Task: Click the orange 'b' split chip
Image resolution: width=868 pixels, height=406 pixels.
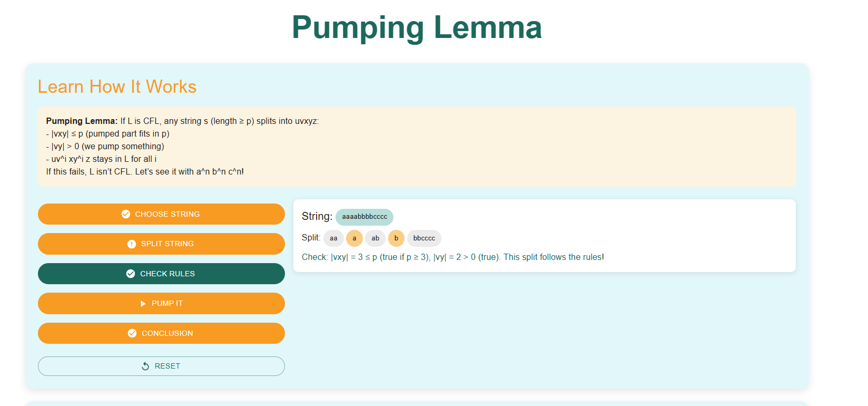Action: (x=396, y=238)
